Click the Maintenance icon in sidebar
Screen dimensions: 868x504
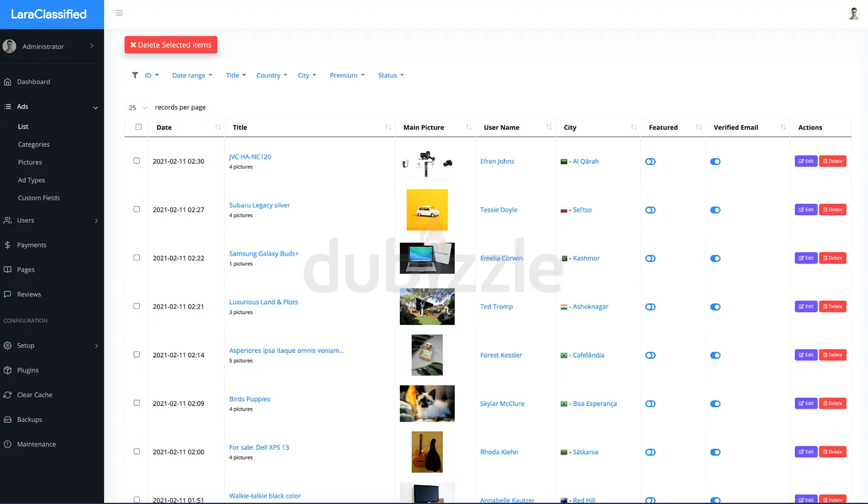8,444
